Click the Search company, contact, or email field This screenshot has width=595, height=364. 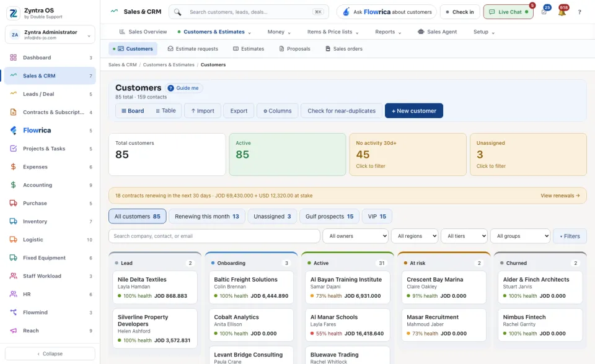(214, 236)
